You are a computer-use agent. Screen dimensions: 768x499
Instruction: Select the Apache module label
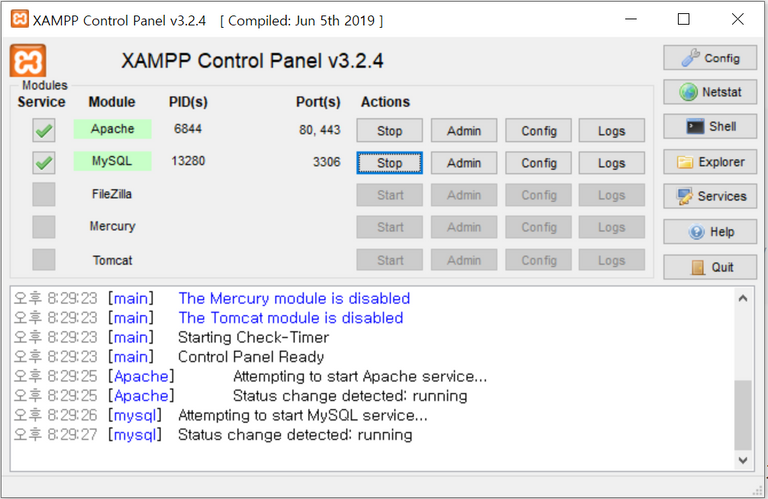pyautogui.click(x=112, y=129)
